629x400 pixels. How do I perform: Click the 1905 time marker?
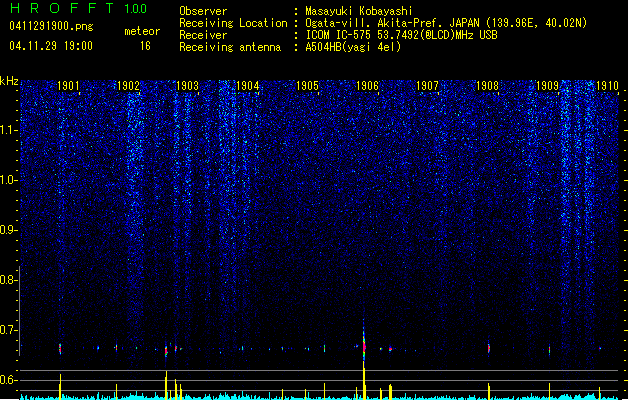[307, 86]
